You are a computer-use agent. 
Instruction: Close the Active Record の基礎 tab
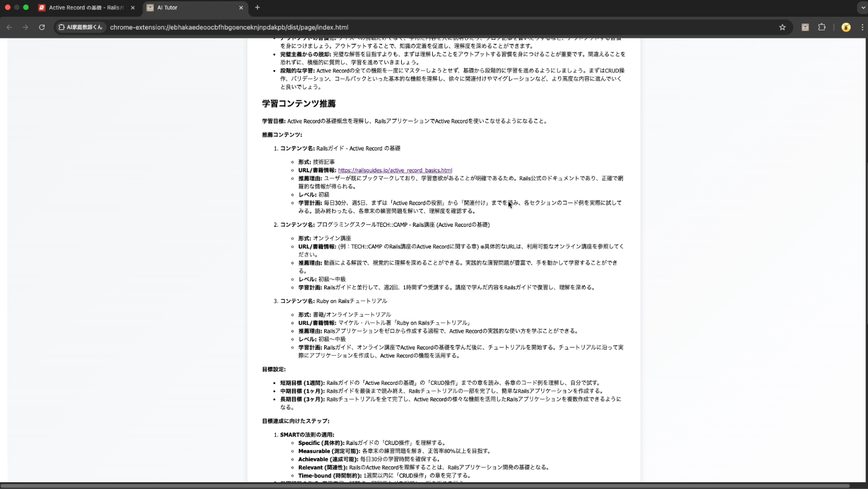tap(133, 8)
